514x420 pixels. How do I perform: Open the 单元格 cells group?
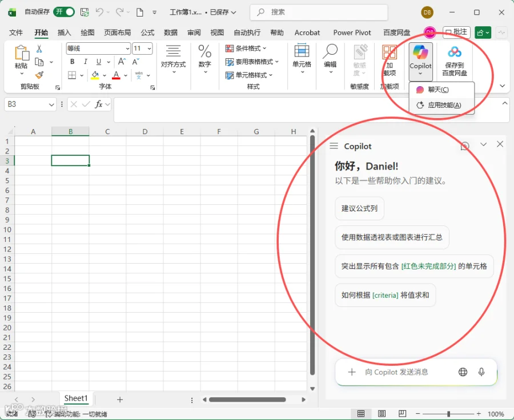click(302, 59)
